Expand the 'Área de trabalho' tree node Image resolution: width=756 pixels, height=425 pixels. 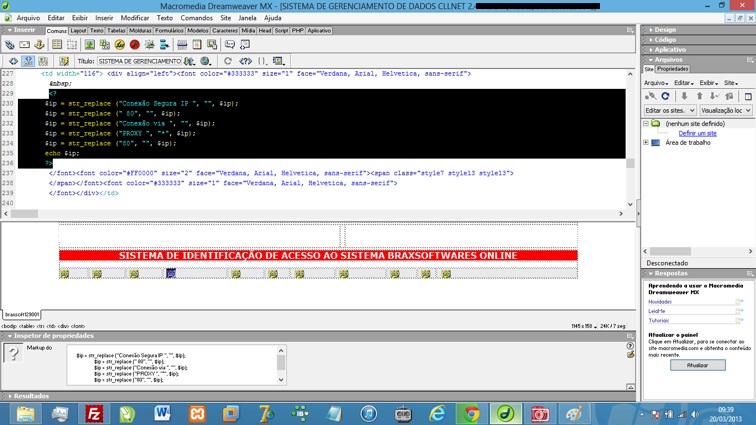pyautogui.click(x=647, y=143)
